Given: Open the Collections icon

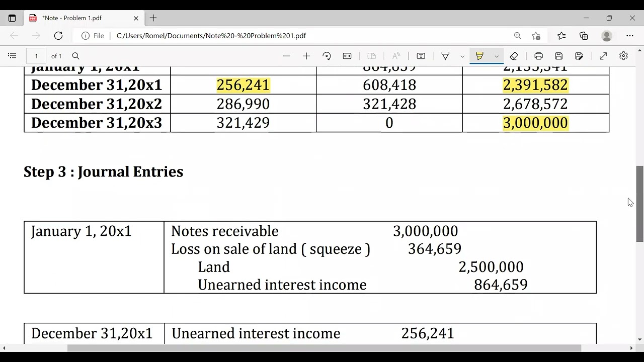Looking at the screenshot, I should 584,36.
